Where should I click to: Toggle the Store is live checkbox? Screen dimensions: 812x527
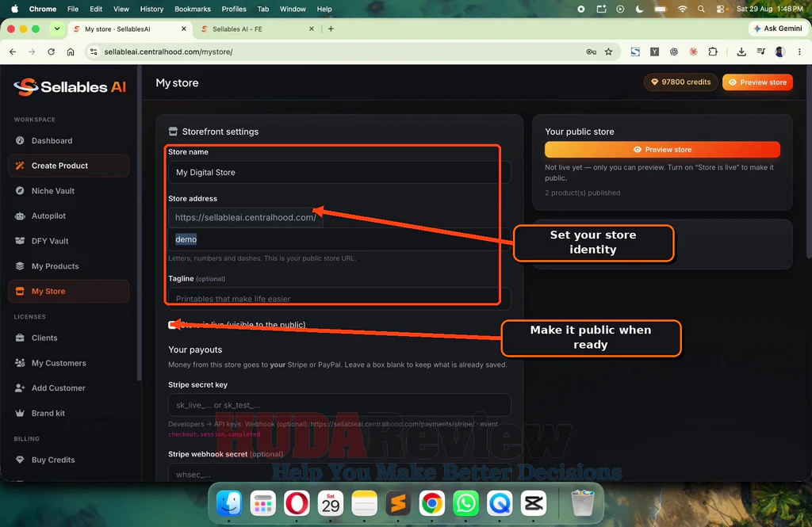pos(172,325)
